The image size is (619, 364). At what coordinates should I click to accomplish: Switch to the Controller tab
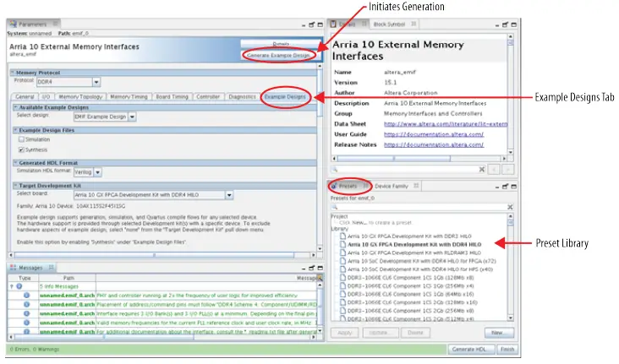tap(208, 96)
